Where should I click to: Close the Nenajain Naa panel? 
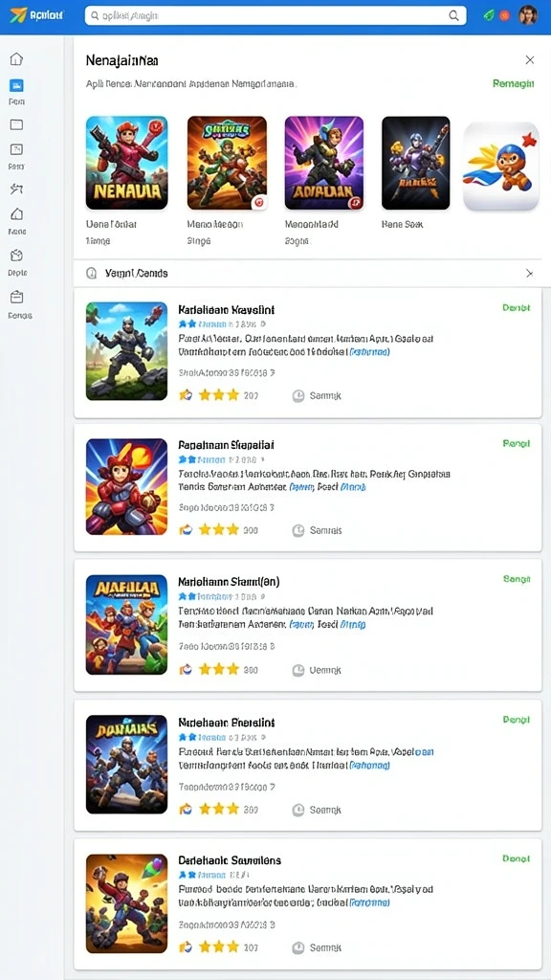tap(530, 60)
